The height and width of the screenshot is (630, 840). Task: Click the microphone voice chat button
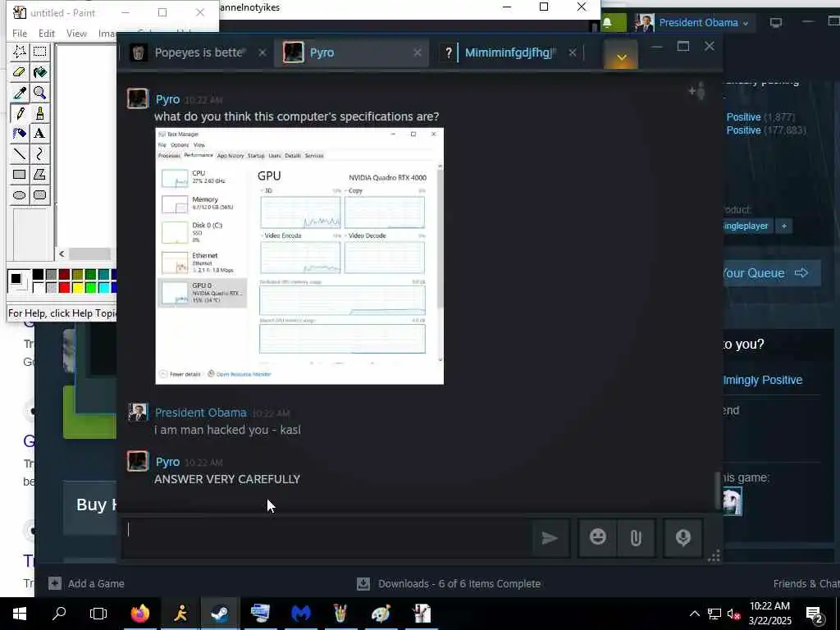click(683, 537)
